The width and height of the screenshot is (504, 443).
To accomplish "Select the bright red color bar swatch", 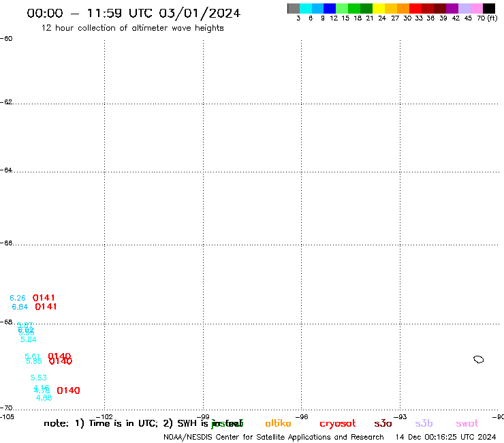I will pyautogui.click(x=415, y=8).
